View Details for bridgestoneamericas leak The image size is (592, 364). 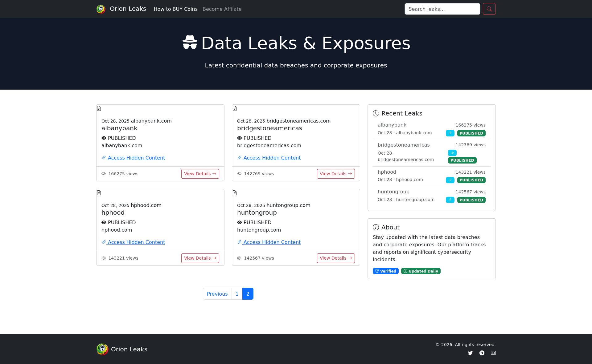pyautogui.click(x=336, y=174)
